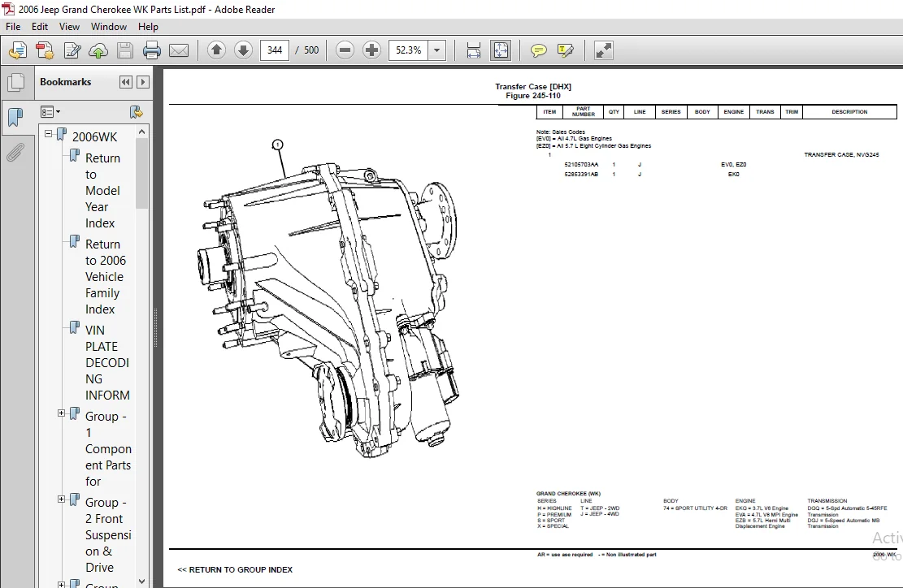Open the File menu
903x588 pixels.
click(x=13, y=27)
